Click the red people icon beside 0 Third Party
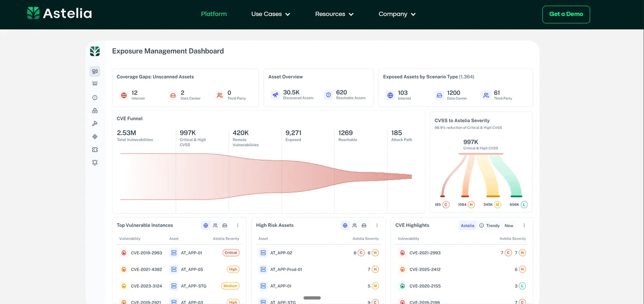Image resolution: width=644 pixels, height=304 pixels. [220, 95]
